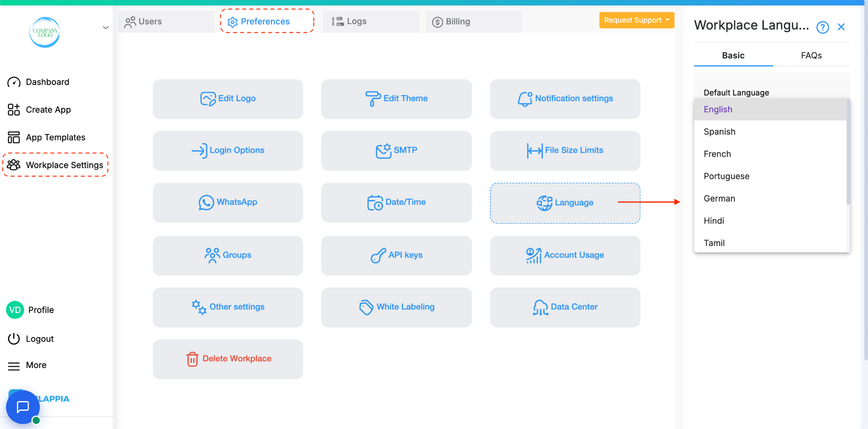
Task: Open the More text label
Action: click(36, 365)
